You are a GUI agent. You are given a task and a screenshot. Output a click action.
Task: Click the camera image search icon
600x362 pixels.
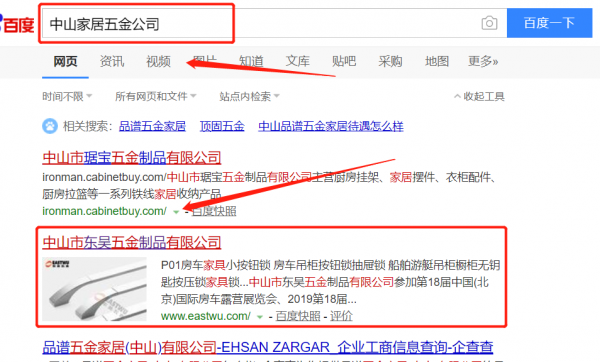(489, 23)
